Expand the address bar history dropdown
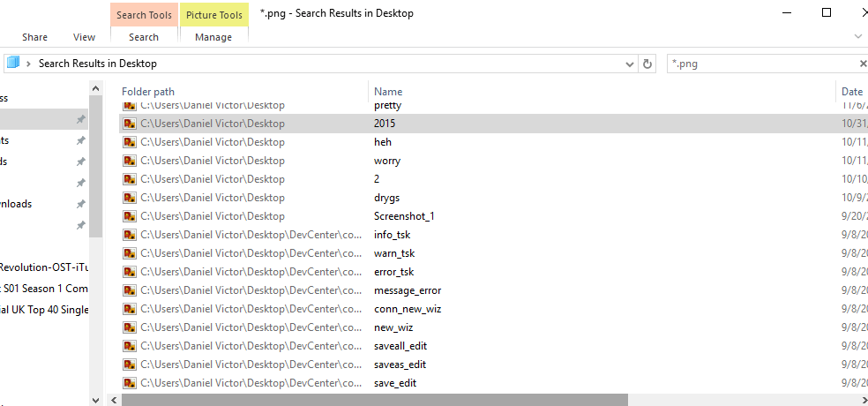The height and width of the screenshot is (406, 868). pyautogui.click(x=629, y=64)
